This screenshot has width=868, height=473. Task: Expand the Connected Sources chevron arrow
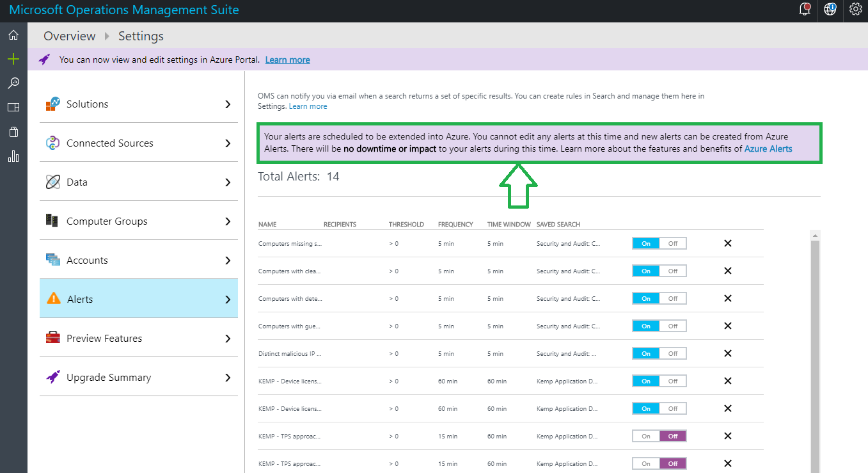228,143
